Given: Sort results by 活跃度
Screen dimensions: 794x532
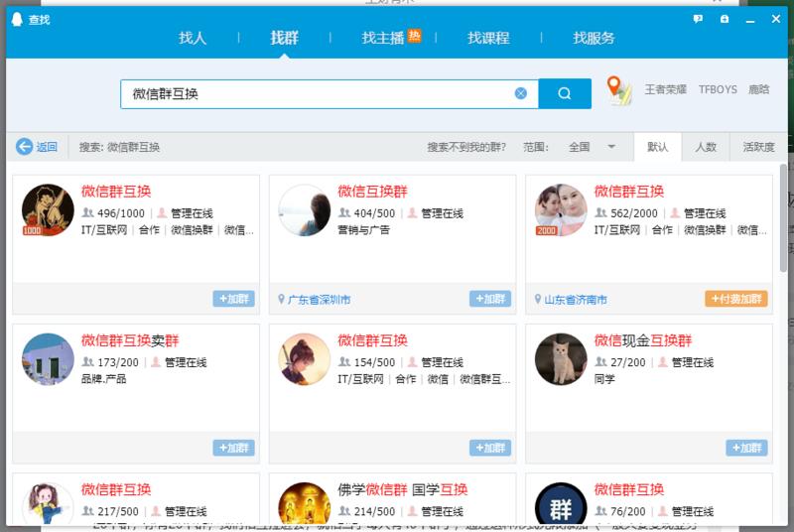Looking at the screenshot, I should [758, 147].
